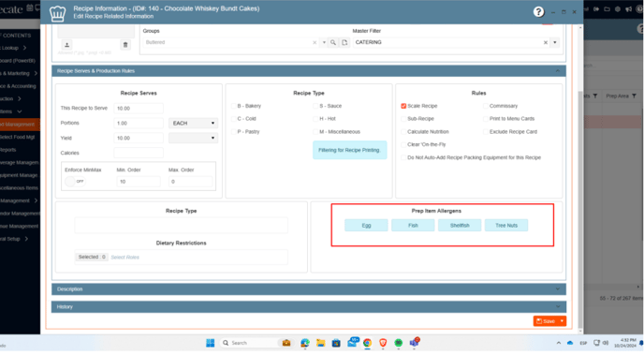The image size is (644, 355).
Task: Click the Calories input field
Action: 139,153
